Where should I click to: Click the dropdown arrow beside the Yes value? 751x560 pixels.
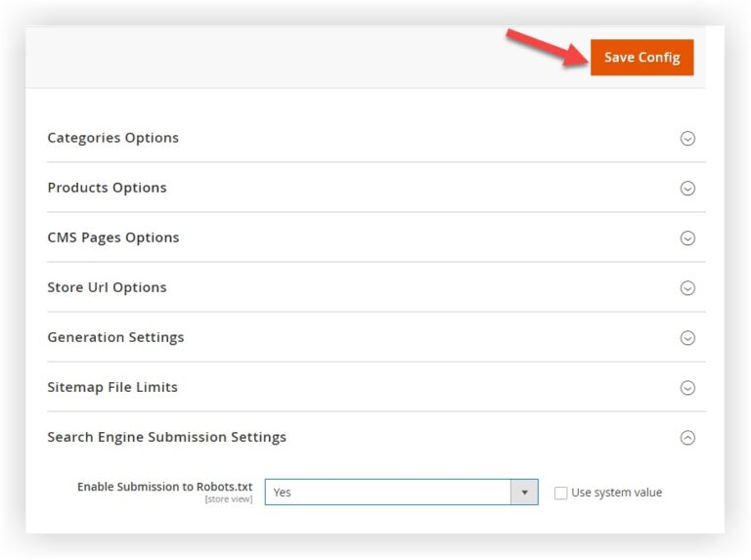point(524,493)
